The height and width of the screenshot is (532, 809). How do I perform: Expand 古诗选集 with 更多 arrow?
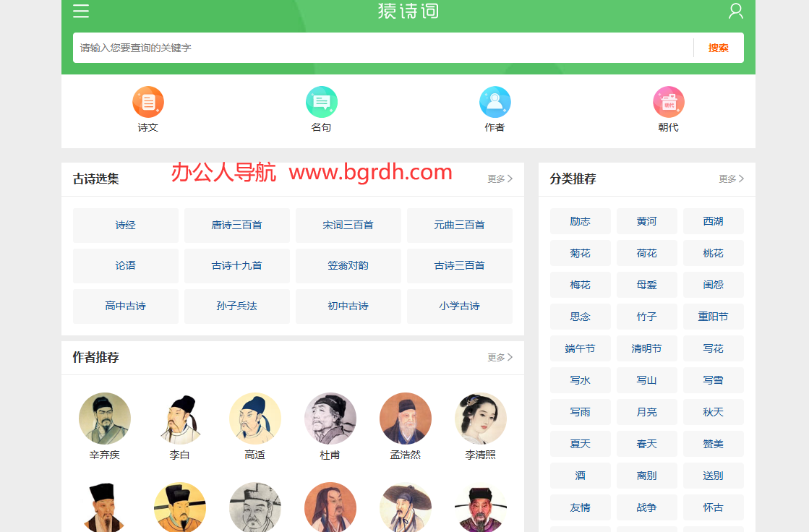pyautogui.click(x=500, y=179)
